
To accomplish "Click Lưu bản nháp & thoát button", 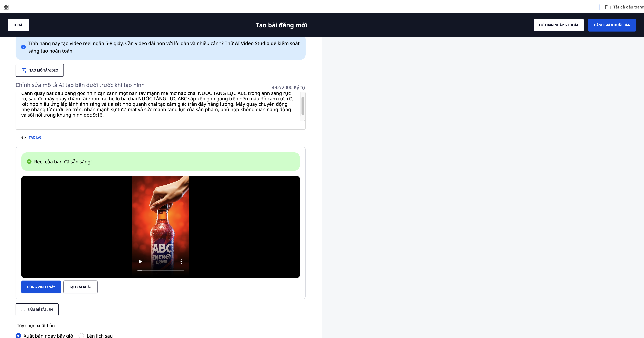I will pos(559,25).
